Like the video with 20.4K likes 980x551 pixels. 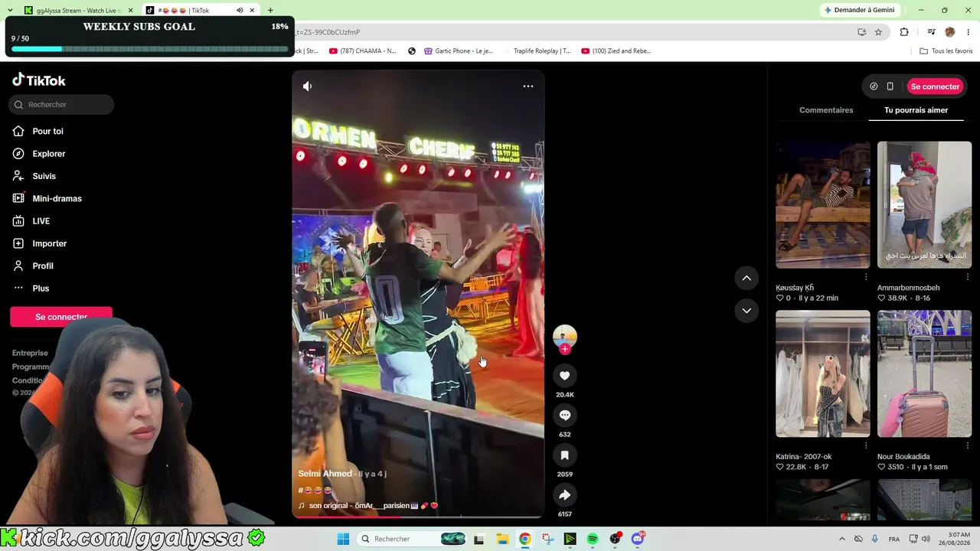(565, 376)
